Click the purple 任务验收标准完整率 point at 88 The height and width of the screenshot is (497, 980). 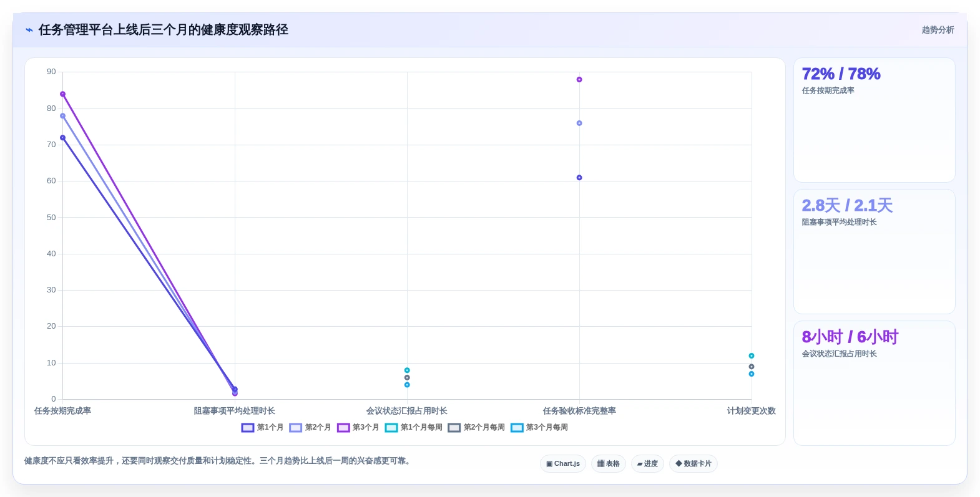tap(579, 80)
